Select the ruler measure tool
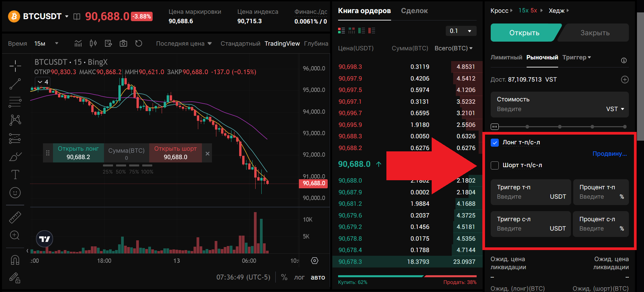Image resolution: width=644 pixels, height=292 pixels. pyautogui.click(x=15, y=217)
